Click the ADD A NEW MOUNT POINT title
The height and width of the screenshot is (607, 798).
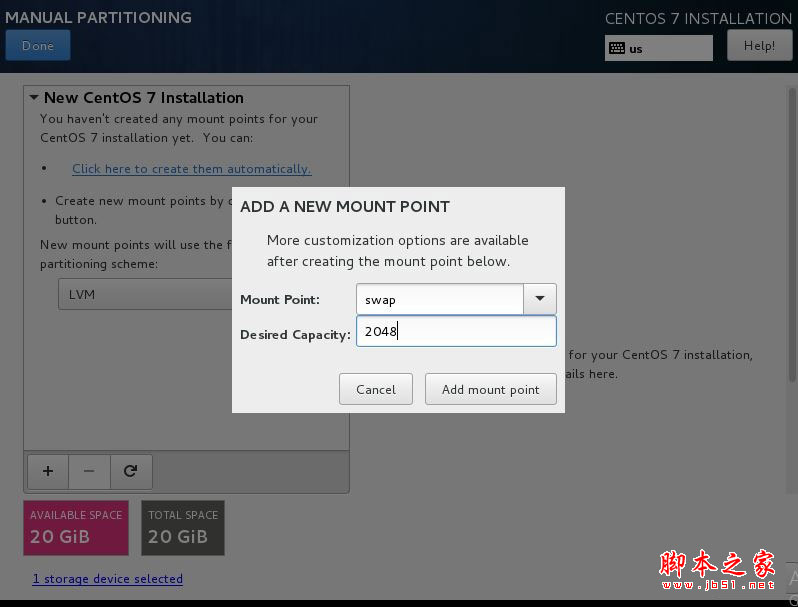click(345, 207)
